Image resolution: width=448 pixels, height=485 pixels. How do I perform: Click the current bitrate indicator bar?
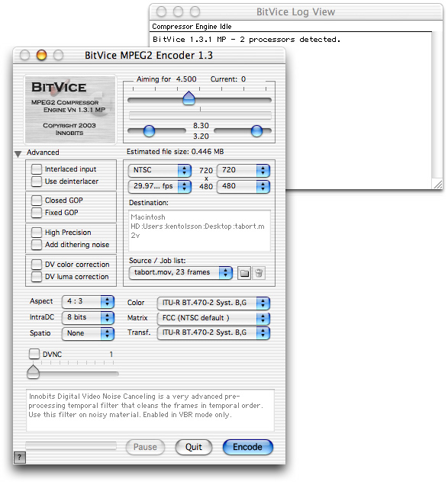point(200,116)
